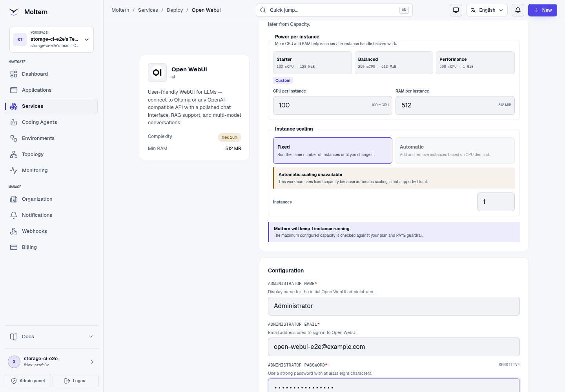Screen dimensions: 565x392
Task: Open Dashboard grid icon in sidebar
Action: click(14, 74)
